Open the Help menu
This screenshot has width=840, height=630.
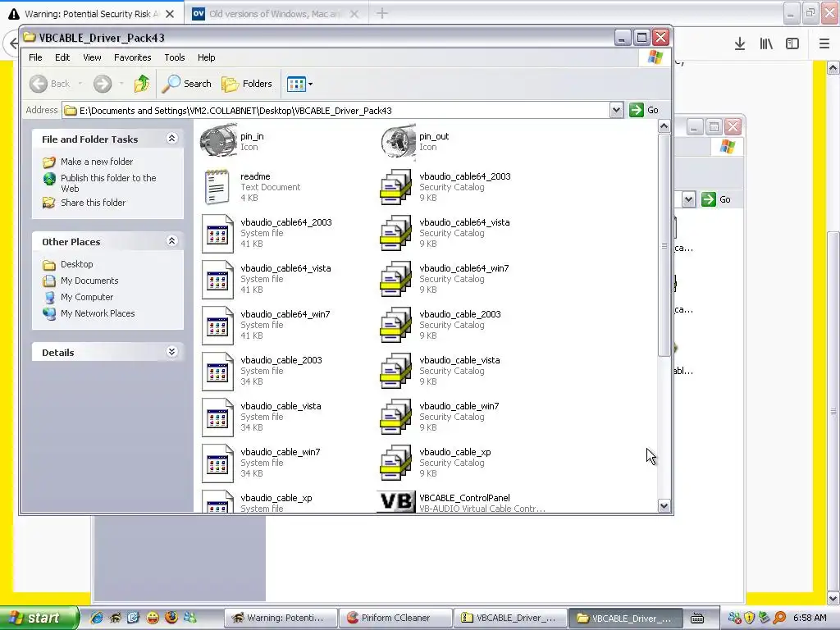[x=206, y=57]
